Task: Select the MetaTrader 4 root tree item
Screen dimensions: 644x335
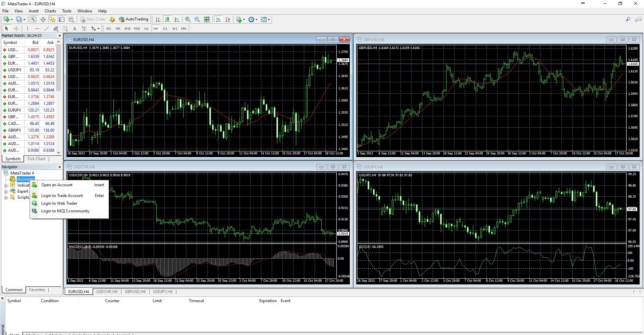Action: pos(22,173)
